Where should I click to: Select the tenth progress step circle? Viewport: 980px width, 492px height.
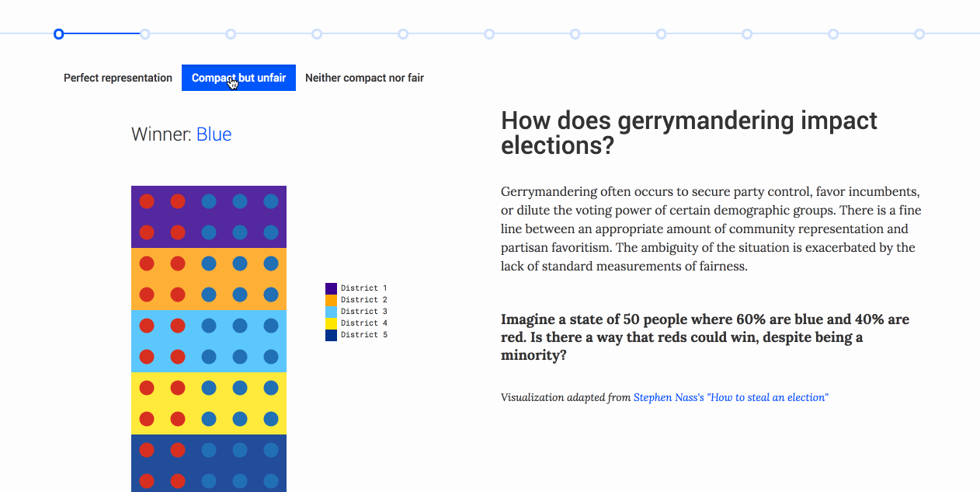coord(833,33)
